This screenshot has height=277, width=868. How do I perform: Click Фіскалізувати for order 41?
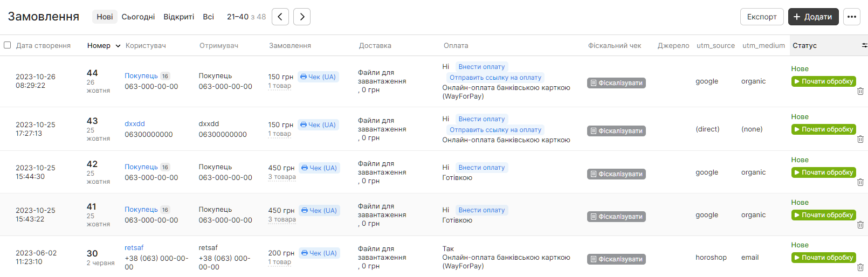(x=616, y=217)
